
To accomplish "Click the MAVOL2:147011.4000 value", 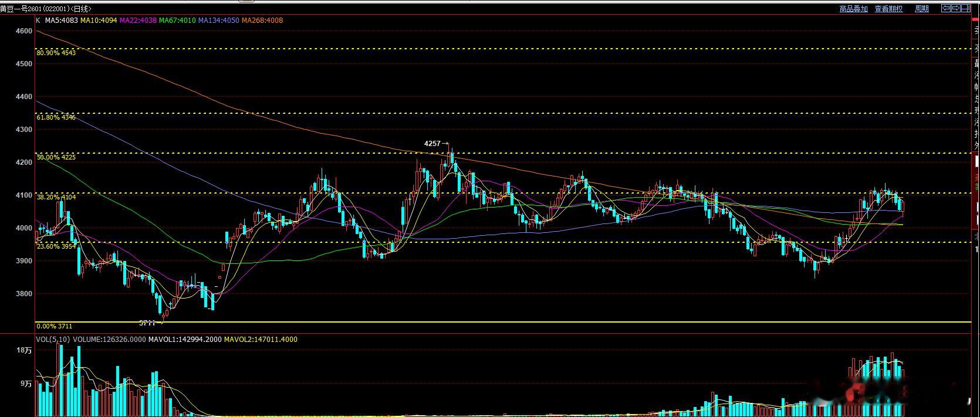I will pos(261,339).
